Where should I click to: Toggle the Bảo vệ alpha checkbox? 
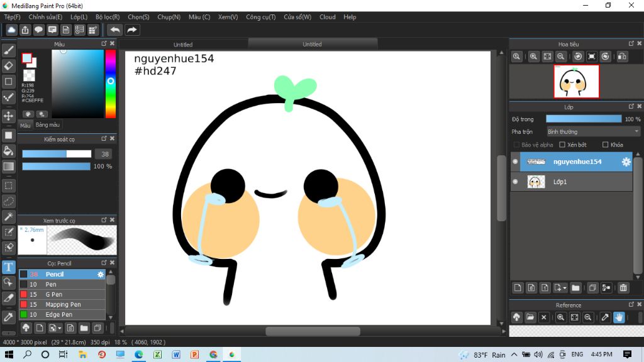(516, 145)
